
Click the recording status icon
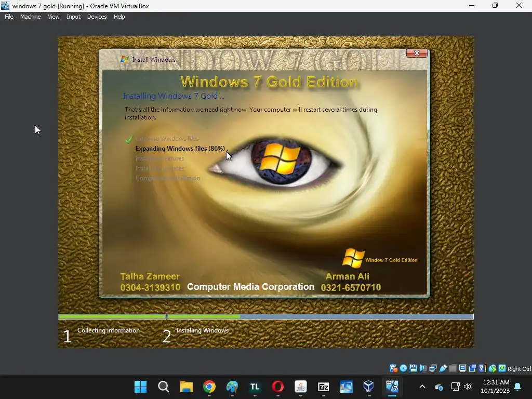[x=472, y=368]
